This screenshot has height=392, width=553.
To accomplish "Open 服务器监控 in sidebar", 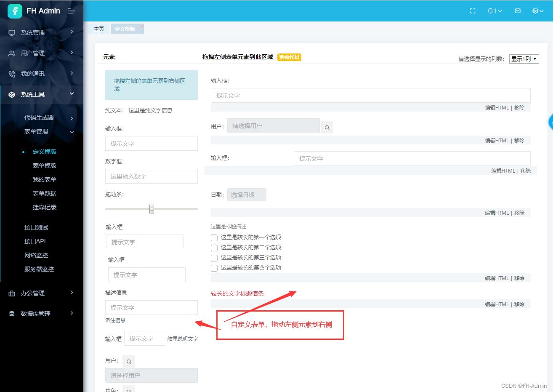I will pos(39,269).
